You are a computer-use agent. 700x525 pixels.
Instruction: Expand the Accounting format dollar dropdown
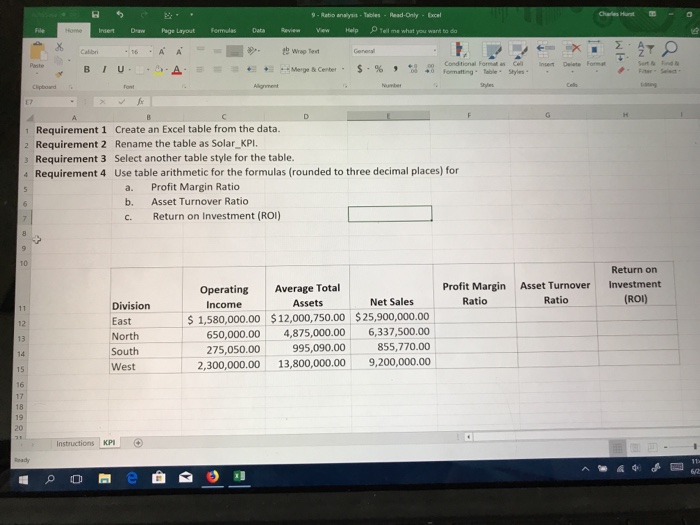point(368,69)
